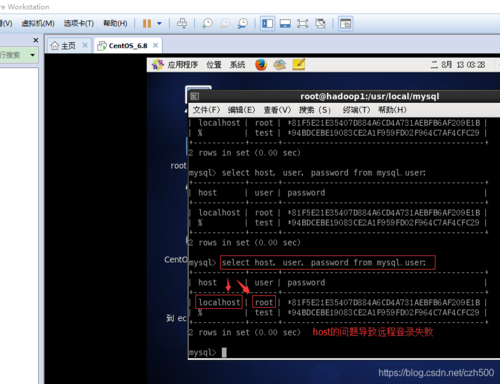Viewport: 500px width, 384px height.
Task: Open the notes icon in the CentOS panel
Action: pos(299,64)
